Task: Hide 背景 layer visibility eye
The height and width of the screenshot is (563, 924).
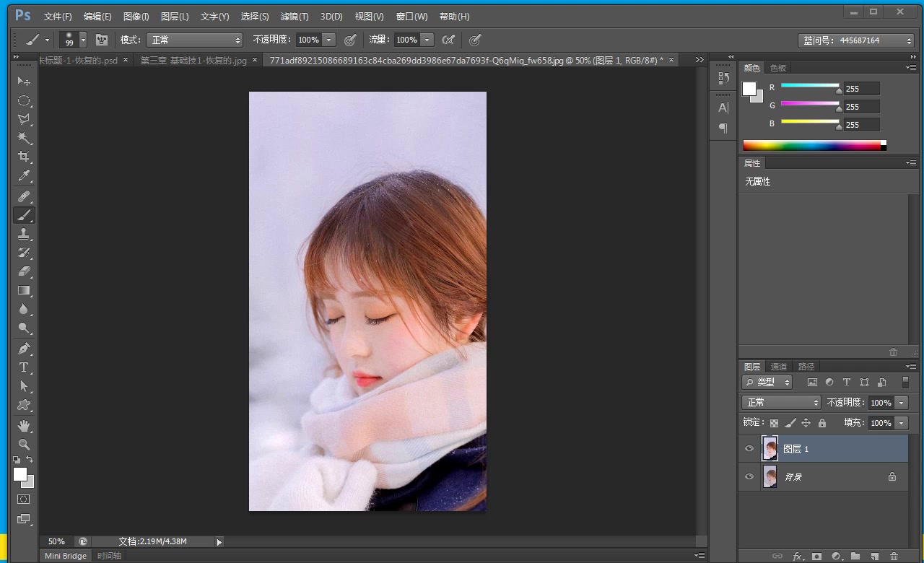Action: 749,476
